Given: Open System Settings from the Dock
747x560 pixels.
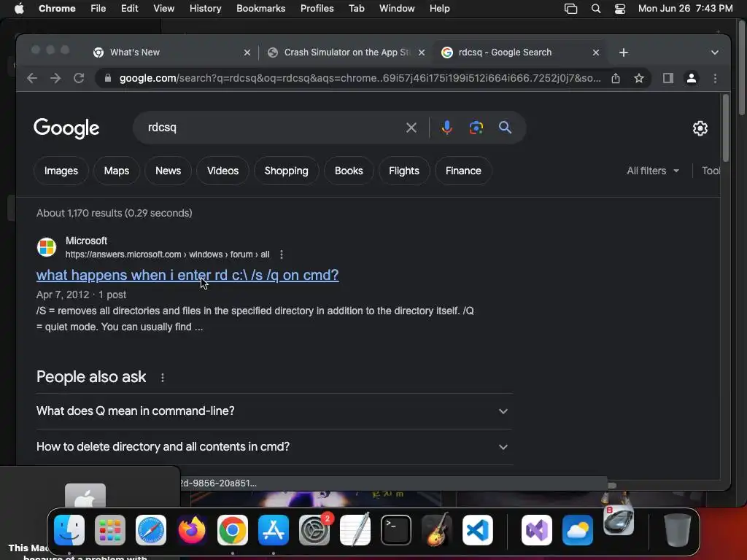Looking at the screenshot, I should [314, 530].
